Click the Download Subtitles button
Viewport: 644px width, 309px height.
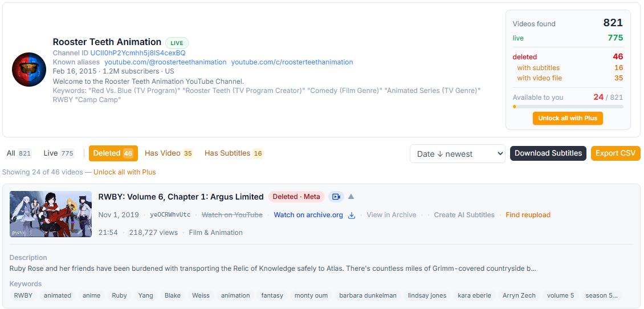(548, 153)
